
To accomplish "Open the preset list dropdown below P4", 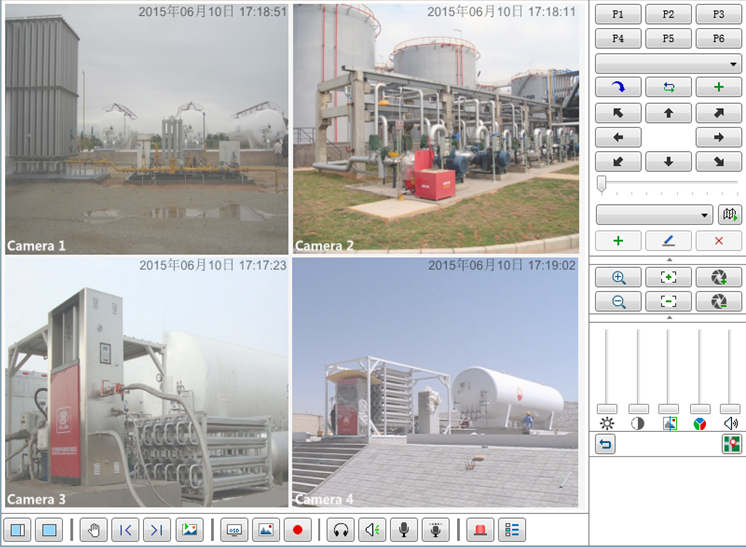I will 668,64.
